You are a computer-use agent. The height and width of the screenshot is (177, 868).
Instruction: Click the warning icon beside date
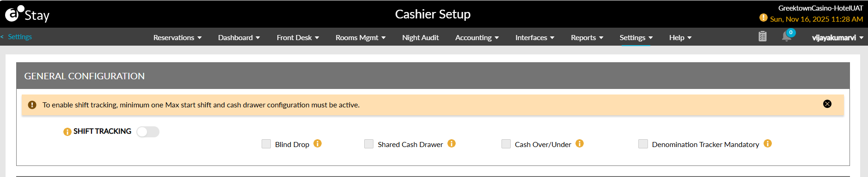[x=764, y=18]
